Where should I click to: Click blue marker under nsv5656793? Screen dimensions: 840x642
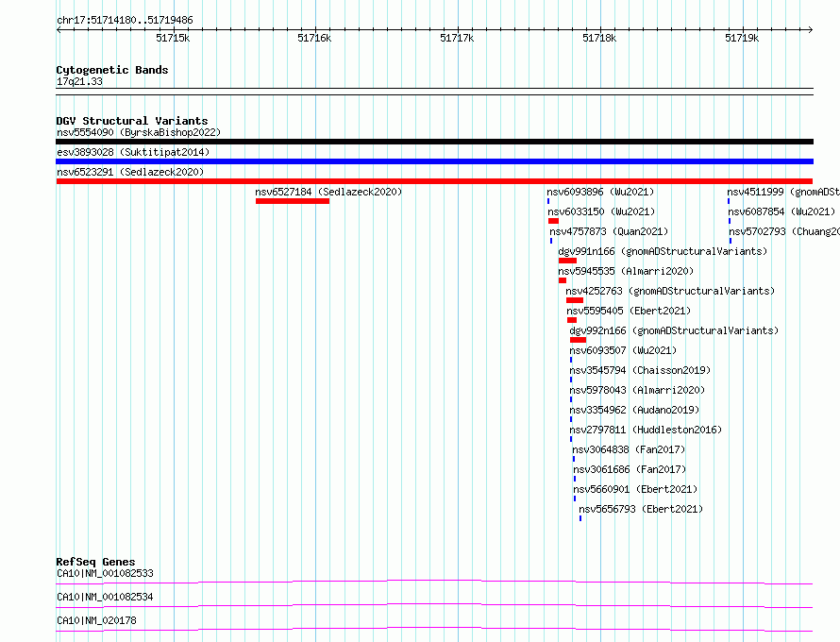[x=580, y=518]
